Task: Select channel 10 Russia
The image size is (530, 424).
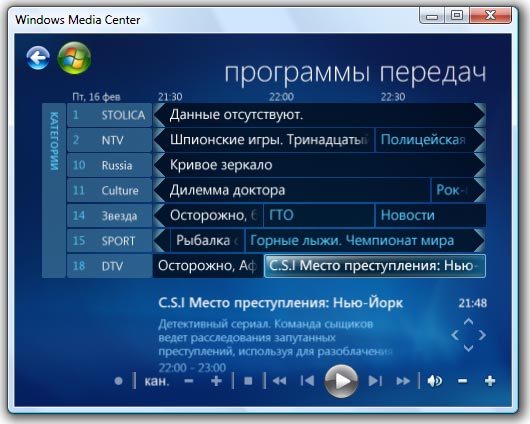Action: coord(110,165)
